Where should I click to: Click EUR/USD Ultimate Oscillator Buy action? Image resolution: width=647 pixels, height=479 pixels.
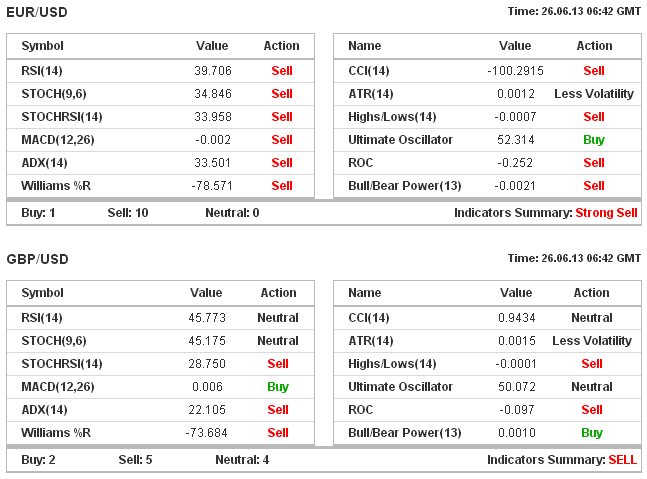(x=594, y=140)
